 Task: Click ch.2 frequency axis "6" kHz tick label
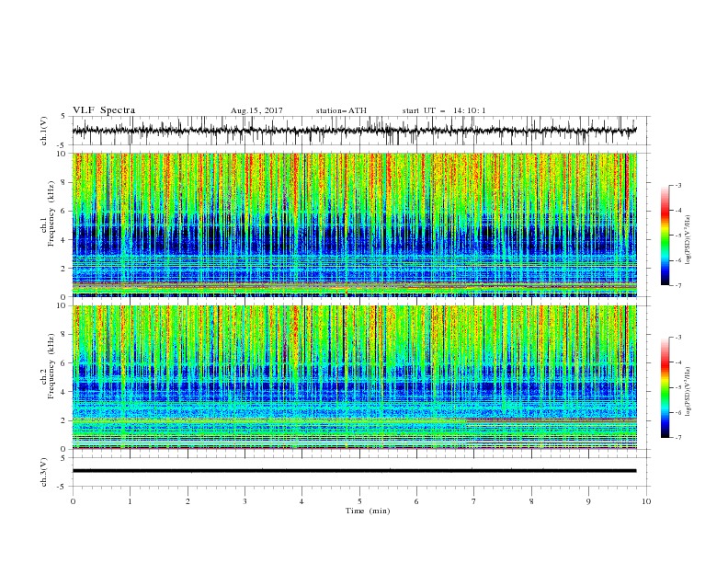(x=65, y=363)
